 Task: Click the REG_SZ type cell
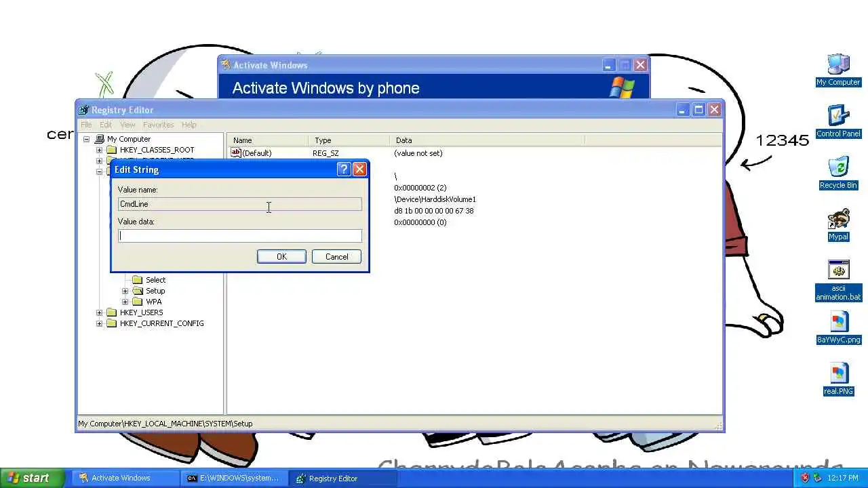tap(325, 153)
